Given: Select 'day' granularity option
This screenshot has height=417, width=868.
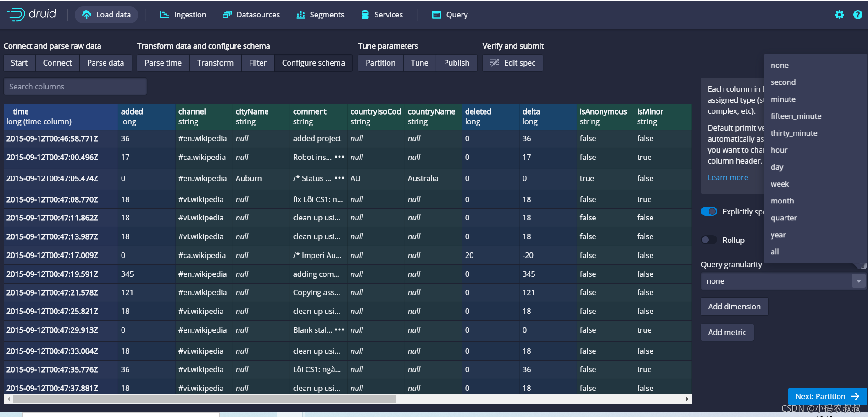Looking at the screenshot, I should (815, 167).
